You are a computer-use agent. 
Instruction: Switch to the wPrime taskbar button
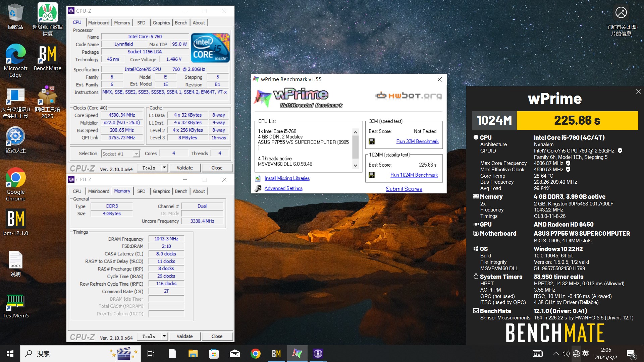[297, 354]
